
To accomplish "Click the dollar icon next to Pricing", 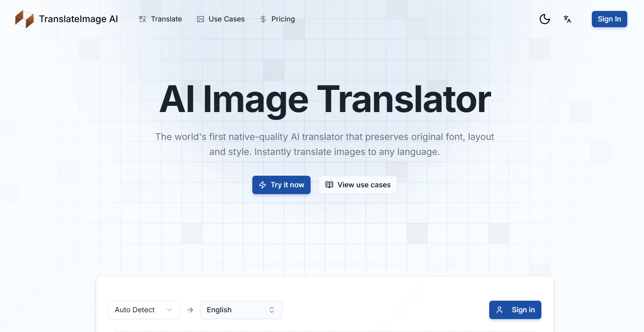I will pos(263,19).
